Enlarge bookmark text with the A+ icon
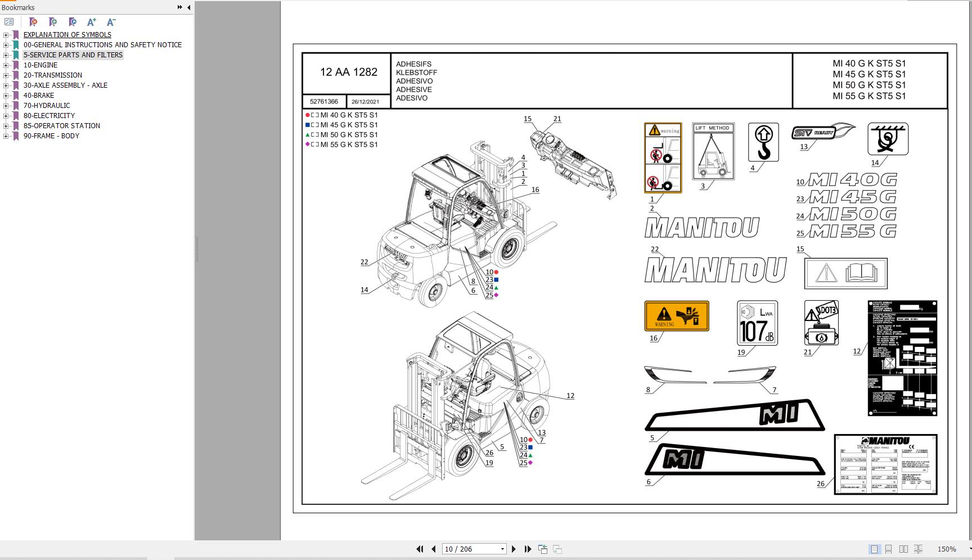The width and height of the screenshot is (972, 560). tap(91, 22)
